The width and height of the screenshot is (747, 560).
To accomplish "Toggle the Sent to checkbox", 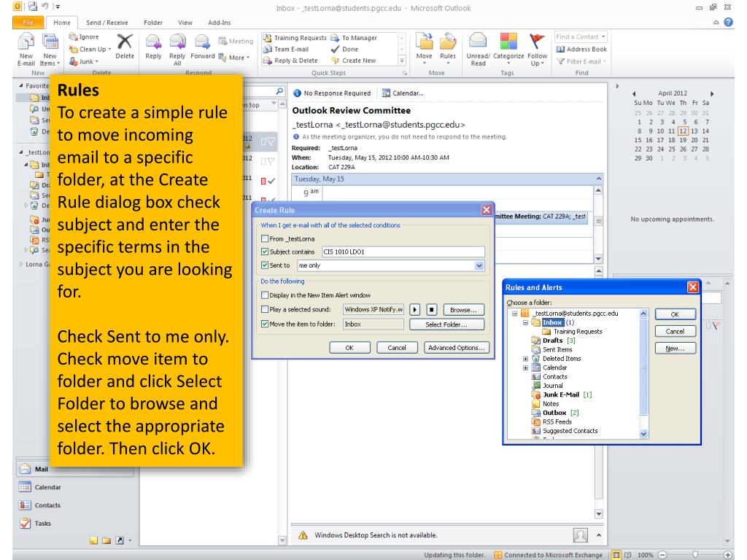I will 265,265.
